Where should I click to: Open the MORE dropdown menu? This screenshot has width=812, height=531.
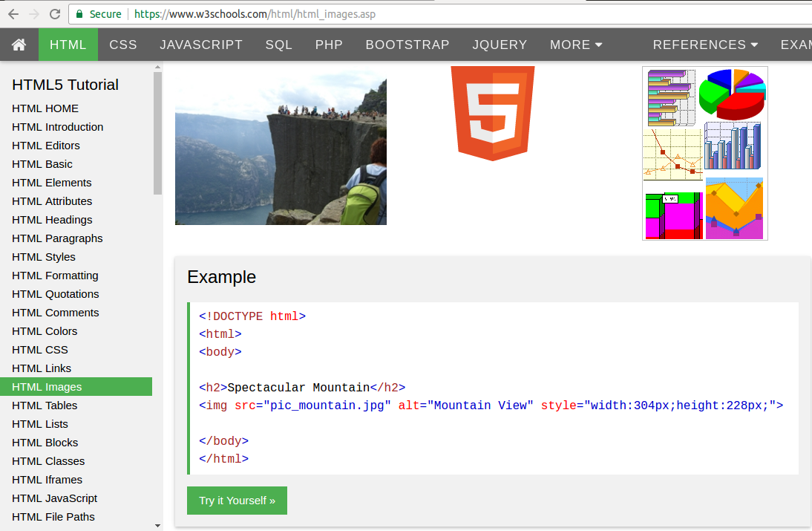pos(576,45)
